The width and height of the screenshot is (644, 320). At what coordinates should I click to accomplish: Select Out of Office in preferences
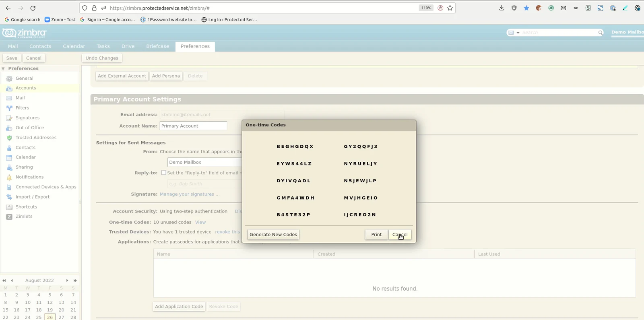point(30,128)
